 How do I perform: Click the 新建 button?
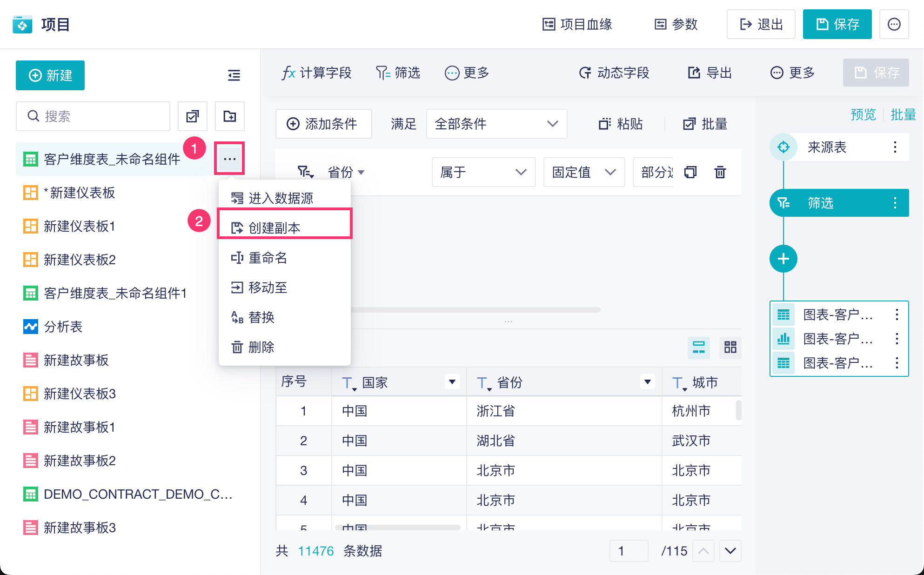click(50, 75)
